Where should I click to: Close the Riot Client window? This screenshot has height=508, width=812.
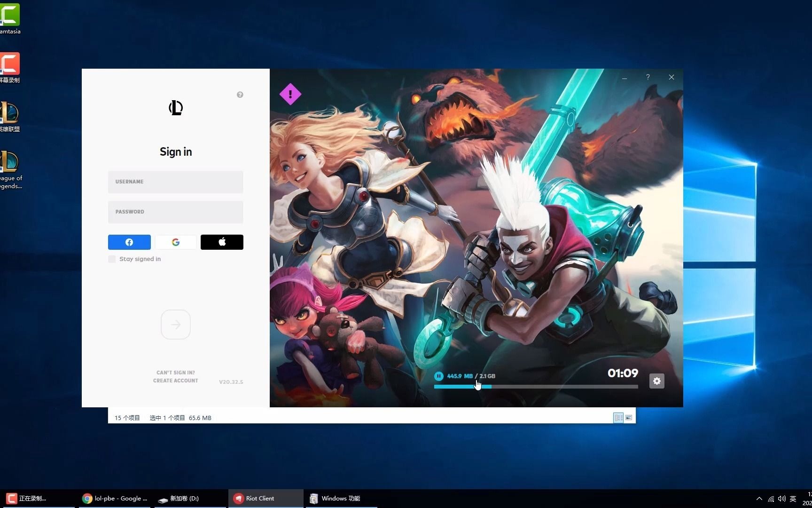671,77
